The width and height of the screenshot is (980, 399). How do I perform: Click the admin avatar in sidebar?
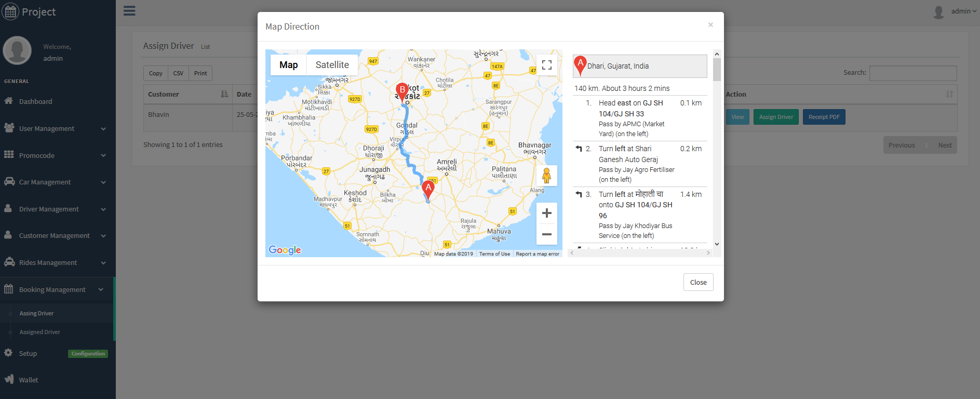(x=17, y=50)
